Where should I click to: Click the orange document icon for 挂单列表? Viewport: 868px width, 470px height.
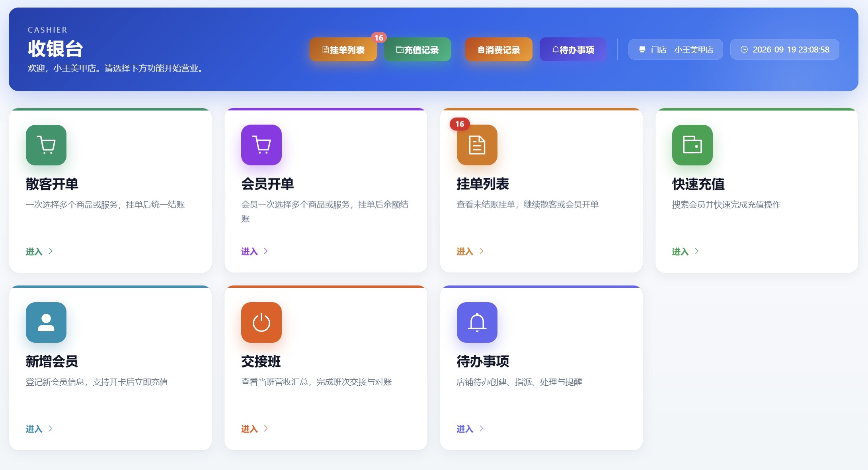[x=477, y=145]
